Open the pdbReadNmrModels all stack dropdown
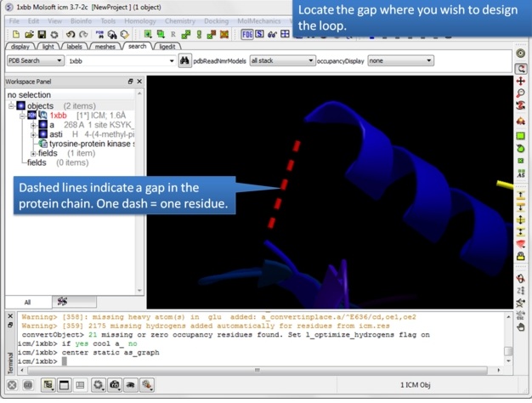This screenshot has height=403, width=532. (281, 61)
